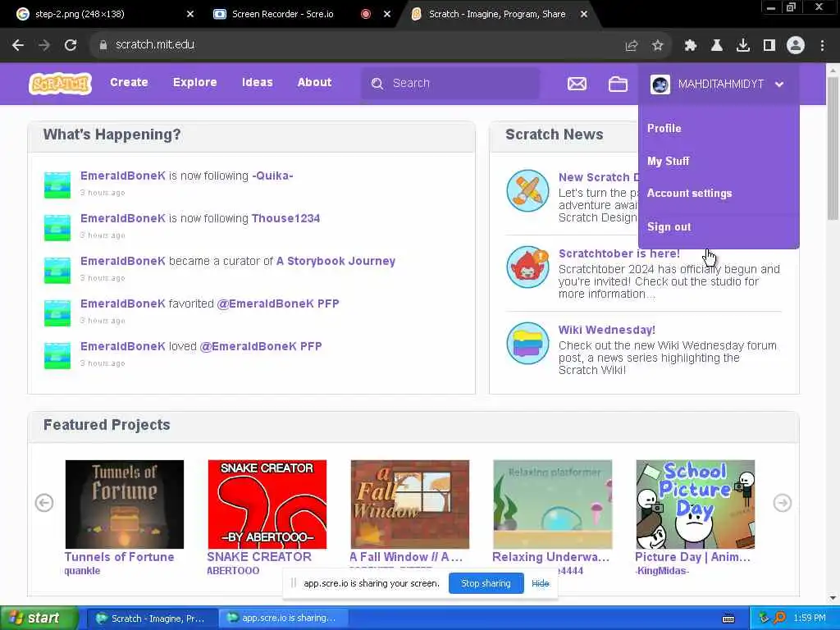Open the Chrome profile icon
The height and width of the screenshot is (630, 840).
tap(796, 45)
